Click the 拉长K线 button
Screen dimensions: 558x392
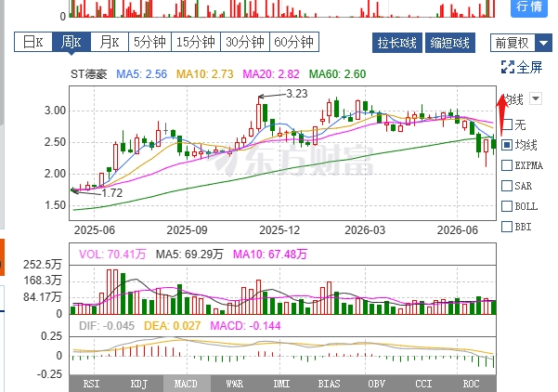point(397,43)
